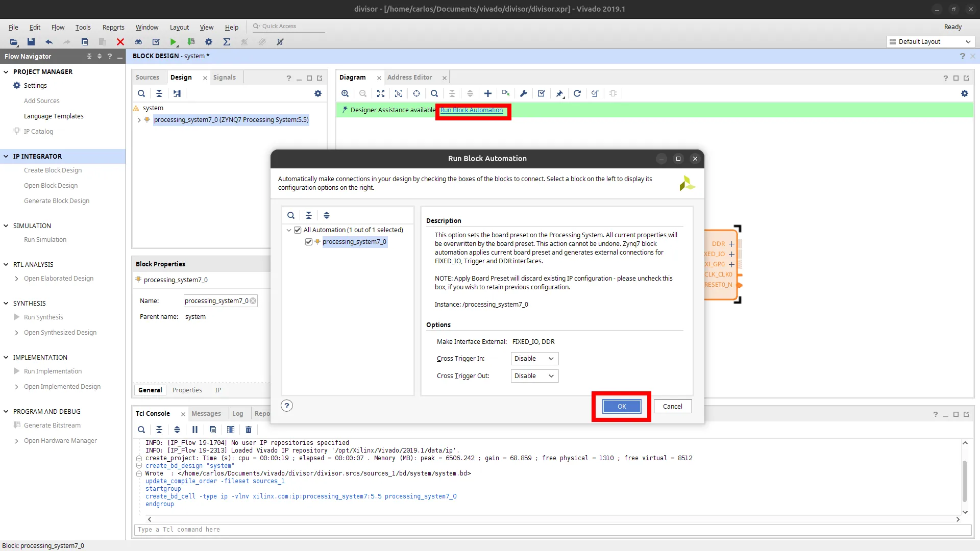Click the green Run play icon in toolbar
Image resolution: width=980 pixels, height=551 pixels.
173,42
